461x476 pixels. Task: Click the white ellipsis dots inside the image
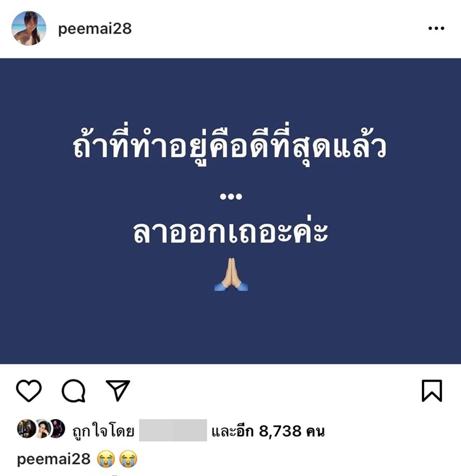pyautogui.click(x=231, y=196)
